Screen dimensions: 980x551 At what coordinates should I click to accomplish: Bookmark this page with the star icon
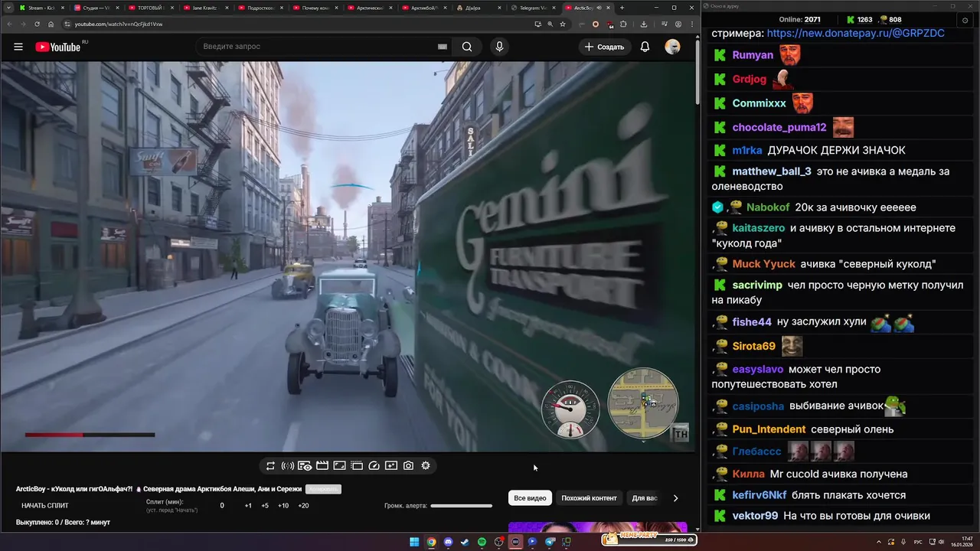tap(563, 24)
